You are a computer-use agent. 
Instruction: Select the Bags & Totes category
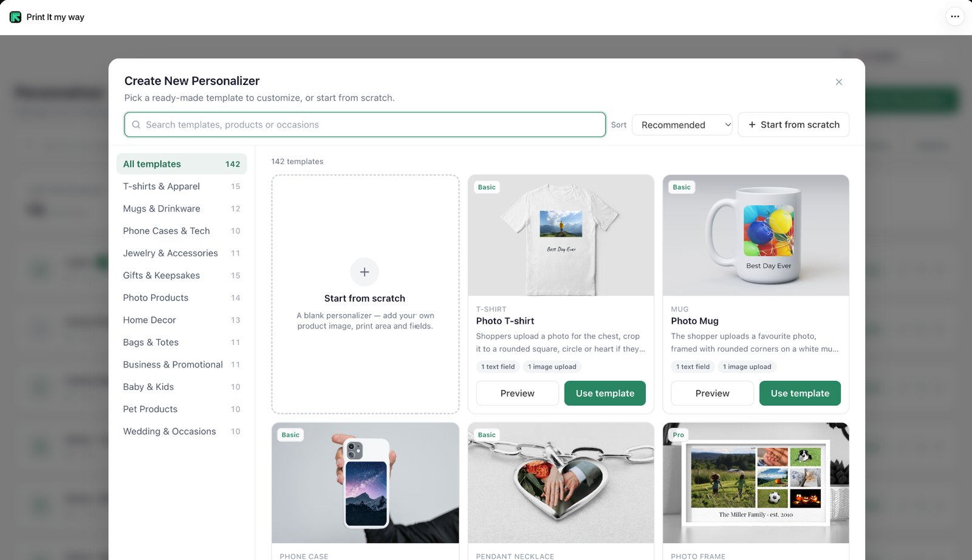(x=182, y=343)
